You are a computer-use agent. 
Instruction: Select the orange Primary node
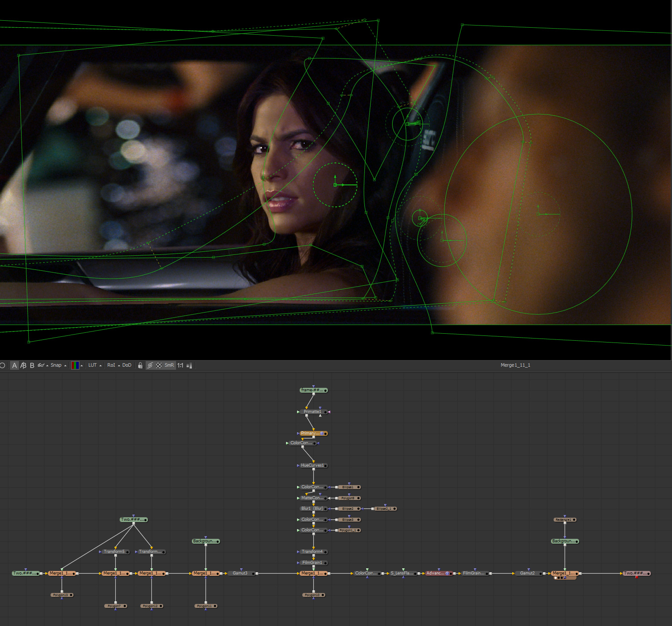coord(313,434)
